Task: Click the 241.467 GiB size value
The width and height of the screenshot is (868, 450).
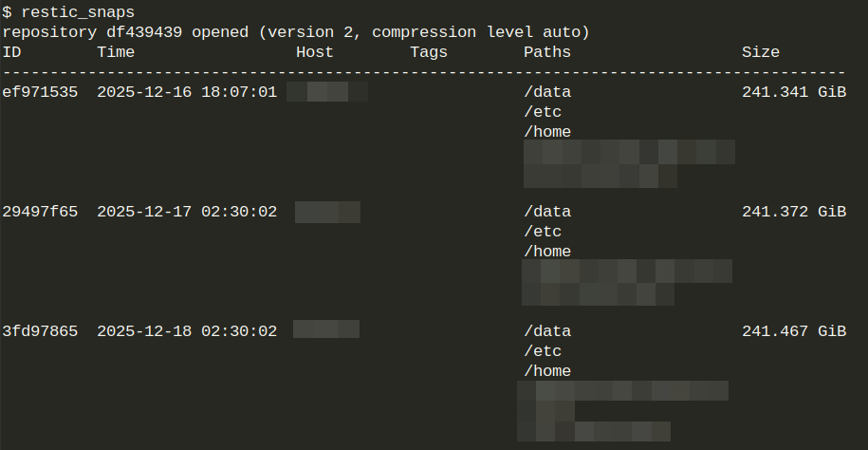Action: 794,331
